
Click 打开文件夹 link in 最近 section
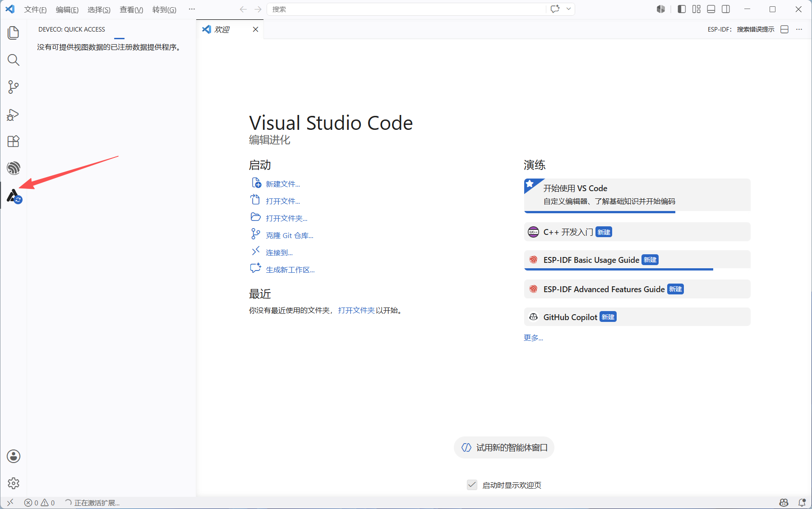(356, 310)
